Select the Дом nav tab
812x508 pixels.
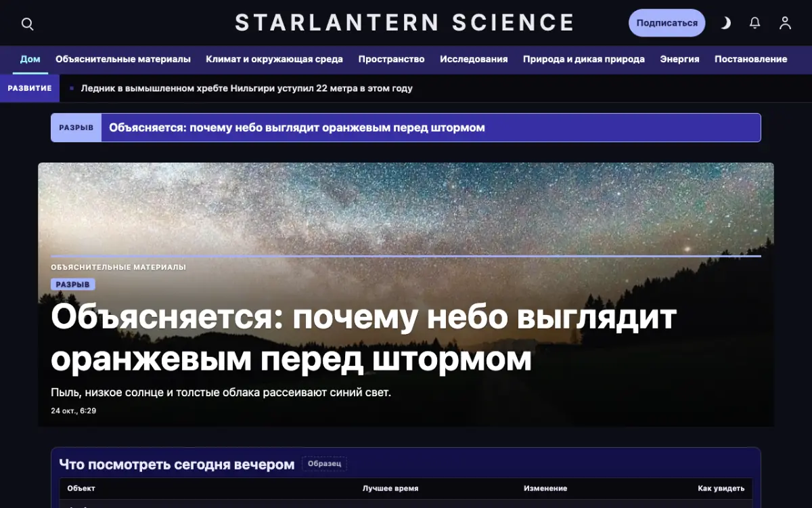coord(30,59)
